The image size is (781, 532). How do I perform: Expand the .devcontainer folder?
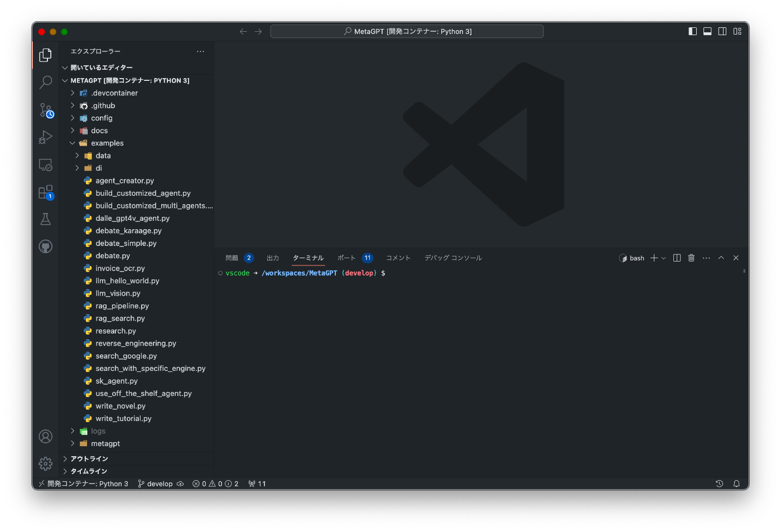click(x=137, y=93)
